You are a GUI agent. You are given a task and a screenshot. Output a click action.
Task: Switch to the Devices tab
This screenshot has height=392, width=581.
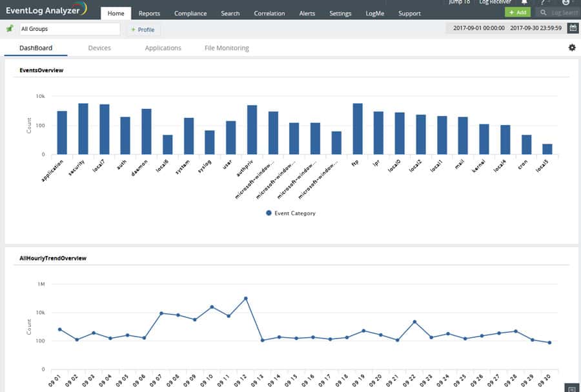click(x=99, y=47)
